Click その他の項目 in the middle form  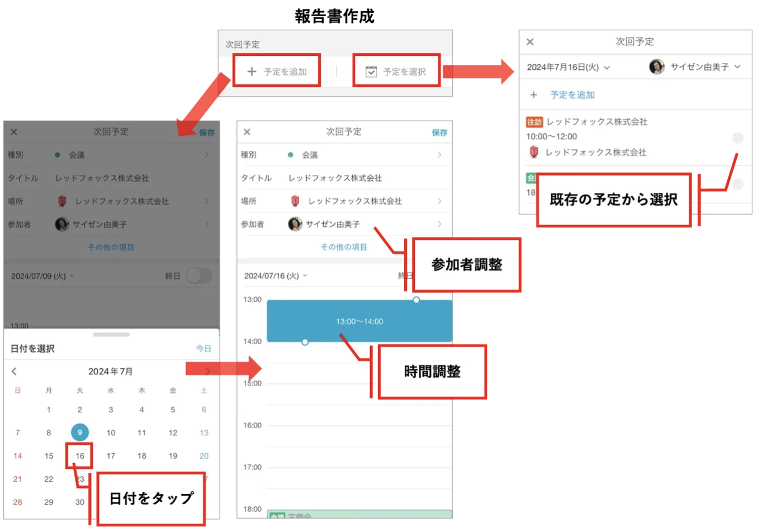pos(344,247)
